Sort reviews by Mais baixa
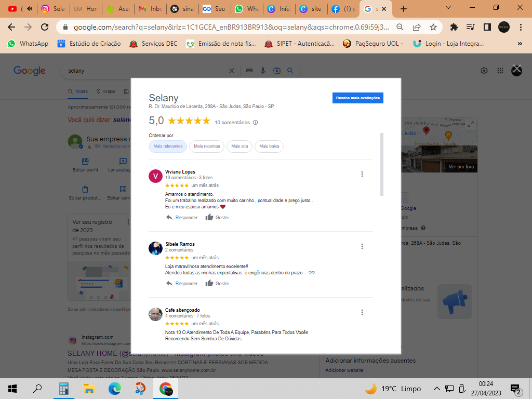Viewport: 532px width, 399px height. coord(269,146)
